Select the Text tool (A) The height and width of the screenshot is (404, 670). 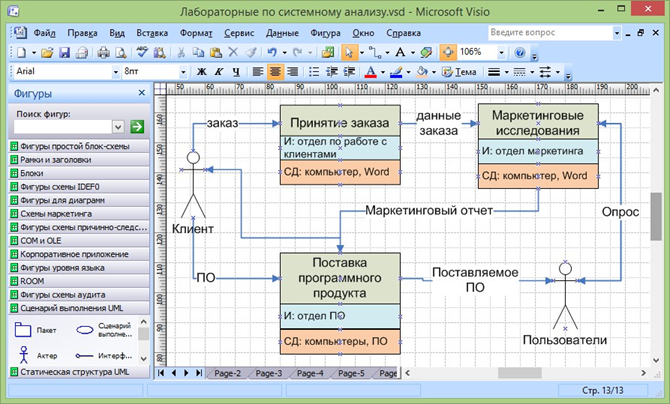point(400,53)
